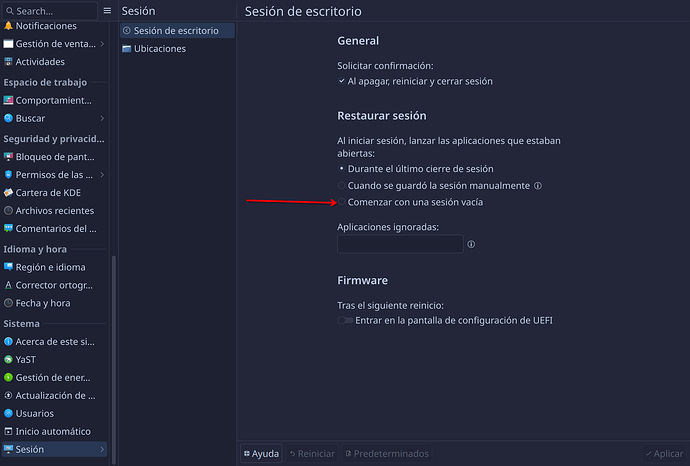690x466 pixels.
Task: Open the hamburger menu next to search
Action: pyautogui.click(x=108, y=11)
